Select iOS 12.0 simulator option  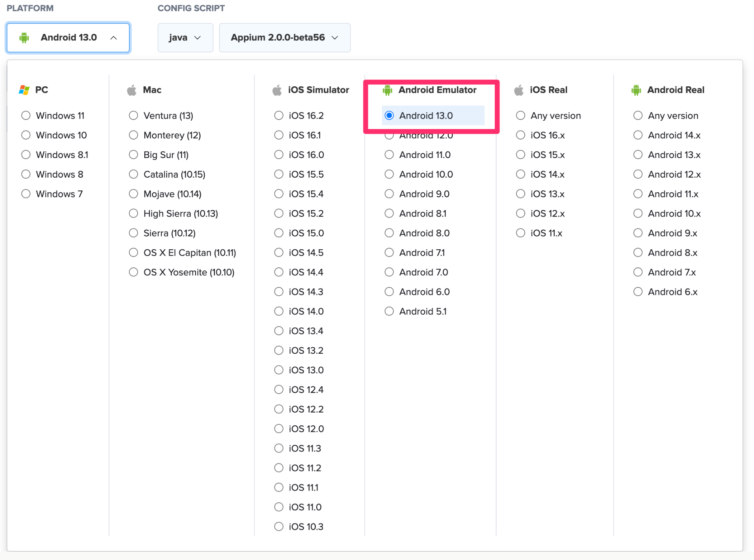pyautogui.click(x=299, y=429)
